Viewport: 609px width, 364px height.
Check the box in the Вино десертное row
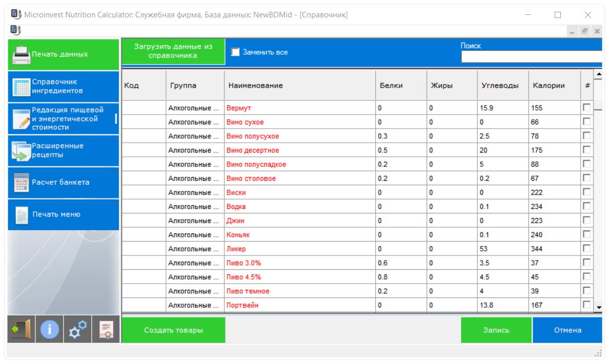(586, 149)
